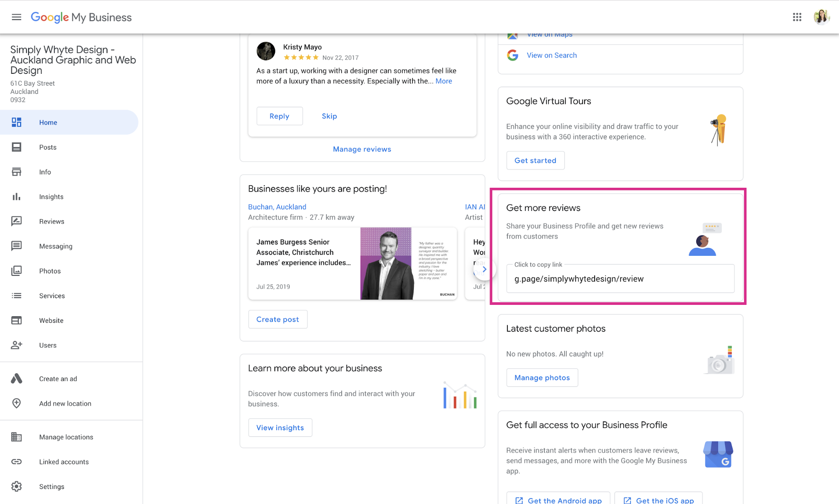Click the Services list icon
The image size is (839, 504).
tap(16, 296)
